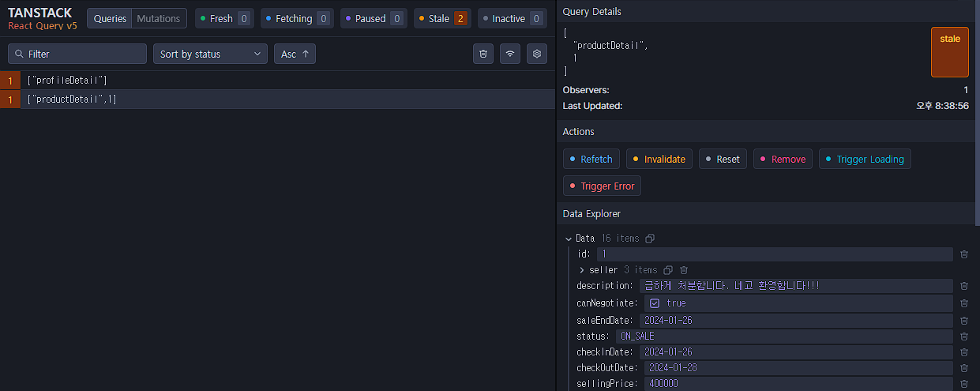Delete the description field
This screenshot has height=391, width=980.
point(964,286)
